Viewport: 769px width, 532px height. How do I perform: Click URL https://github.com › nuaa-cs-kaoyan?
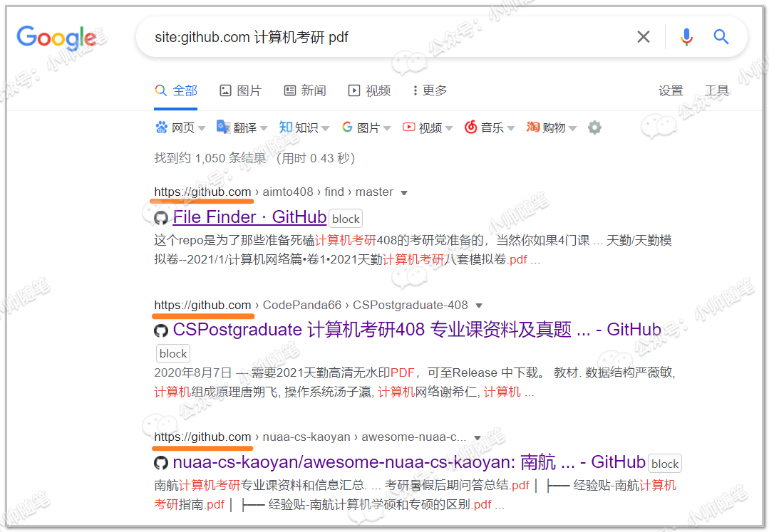tap(310, 437)
